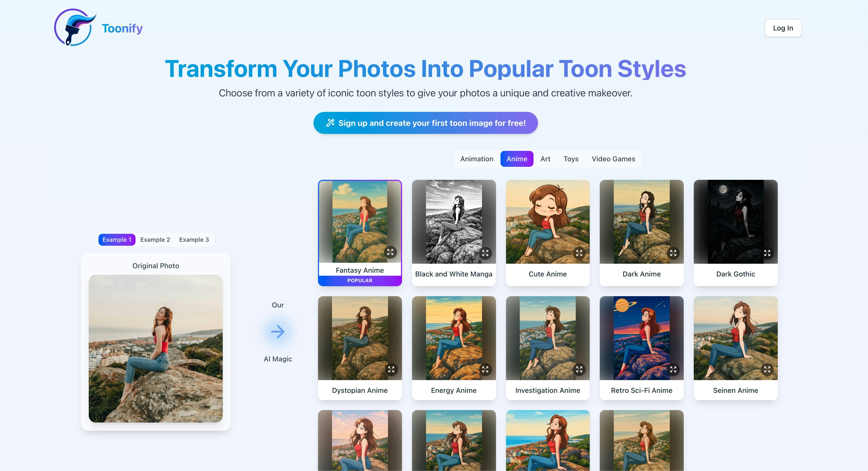The width and height of the screenshot is (868, 471).
Task: Click the Original Photo image
Action: coord(155,348)
